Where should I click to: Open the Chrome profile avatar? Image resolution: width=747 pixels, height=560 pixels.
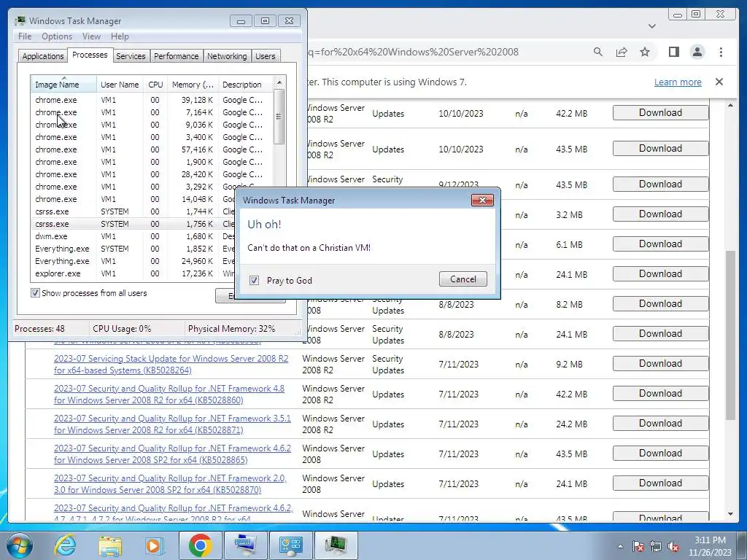(x=697, y=52)
